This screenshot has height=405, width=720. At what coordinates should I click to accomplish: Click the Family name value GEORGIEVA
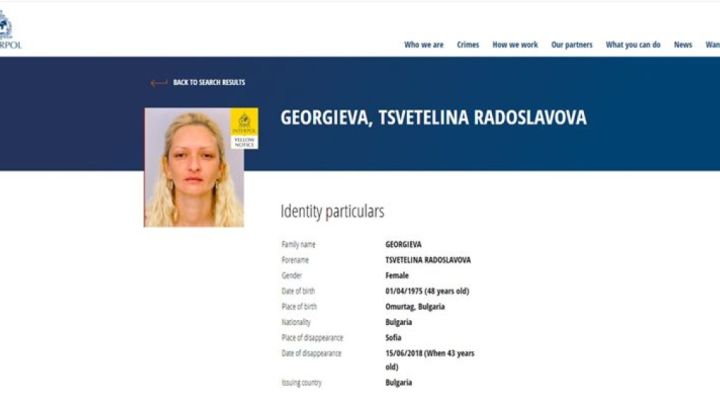pyautogui.click(x=403, y=245)
